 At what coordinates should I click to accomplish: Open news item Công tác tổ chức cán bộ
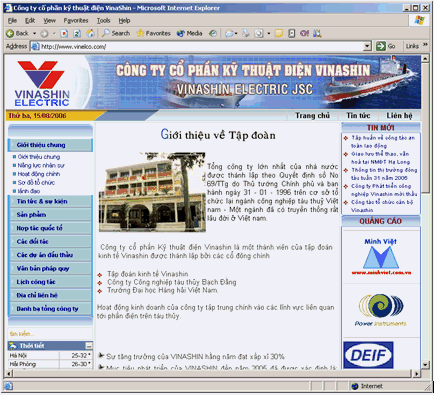[x=382, y=206]
